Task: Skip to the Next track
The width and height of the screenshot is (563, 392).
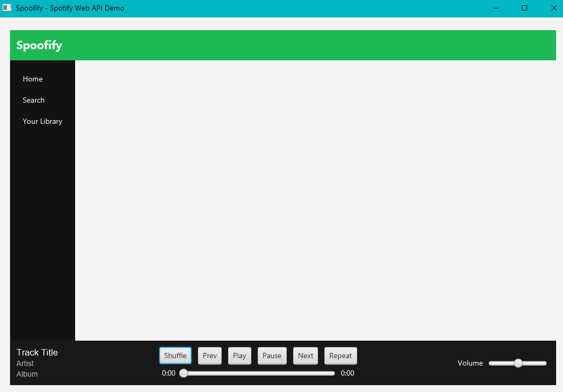Action: (305, 355)
